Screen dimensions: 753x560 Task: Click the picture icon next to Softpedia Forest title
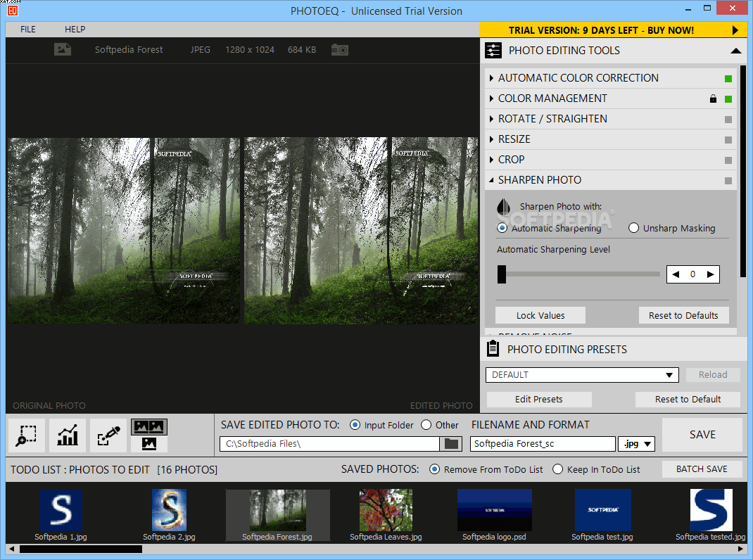pos(63,49)
